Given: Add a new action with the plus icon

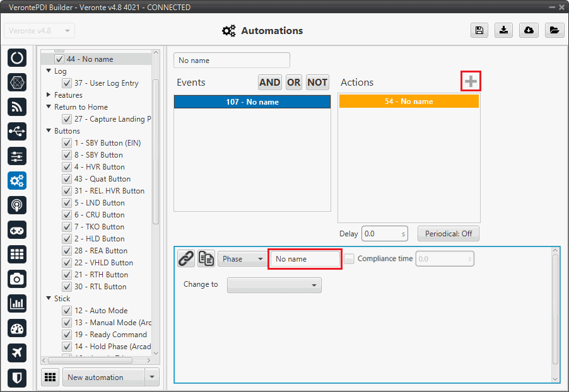Looking at the screenshot, I should pyautogui.click(x=471, y=81).
